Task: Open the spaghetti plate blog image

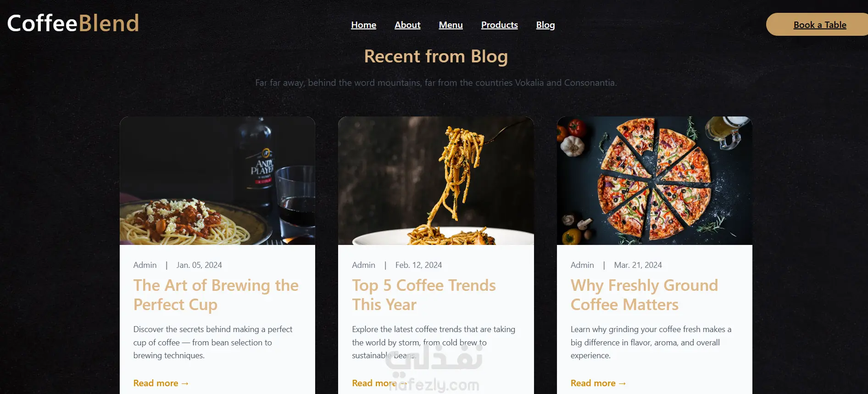Action: coord(217,181)
